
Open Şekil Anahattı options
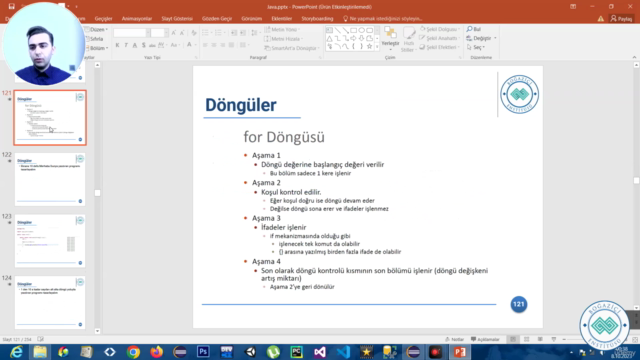coord(439,38)
